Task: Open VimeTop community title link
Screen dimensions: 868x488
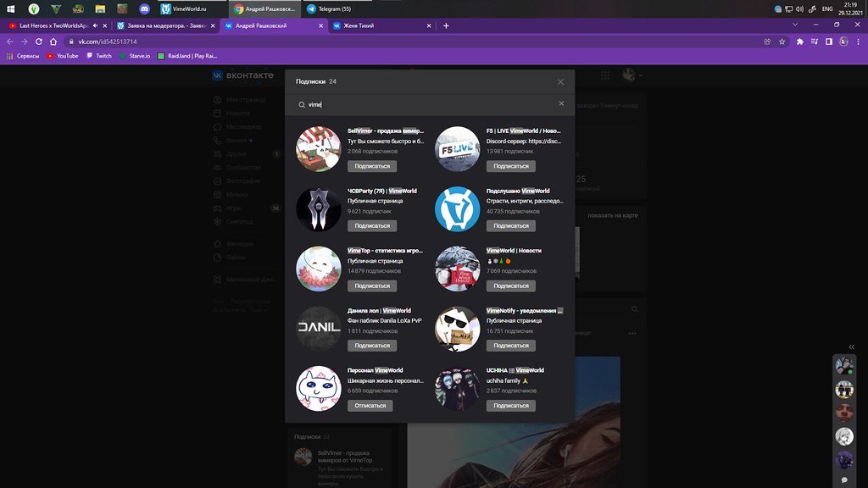Action: click(x=384, y=251)
